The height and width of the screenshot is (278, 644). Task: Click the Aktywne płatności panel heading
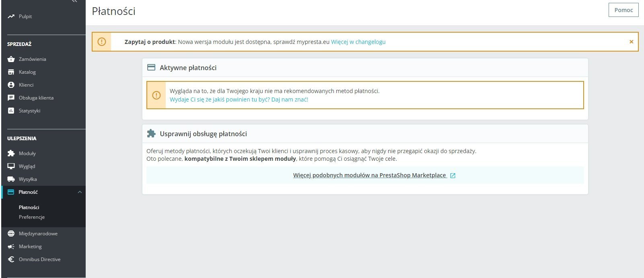pyautogui.click(x=188, y=68)
